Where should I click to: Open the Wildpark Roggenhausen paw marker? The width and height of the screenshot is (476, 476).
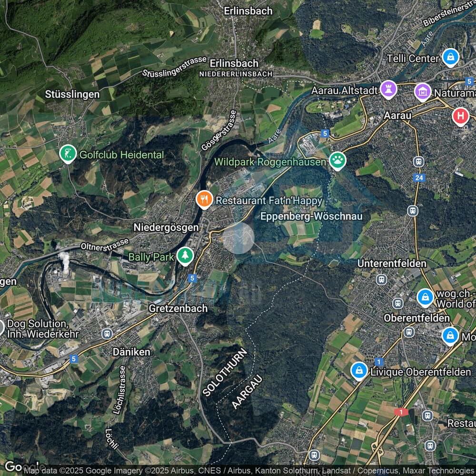click(338, 161)
